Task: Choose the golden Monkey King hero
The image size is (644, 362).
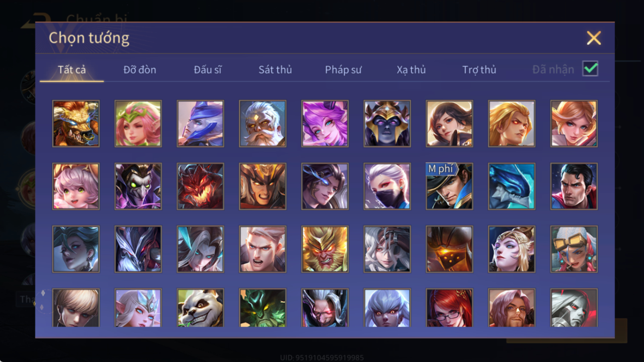Action: [x=325, y=249]
